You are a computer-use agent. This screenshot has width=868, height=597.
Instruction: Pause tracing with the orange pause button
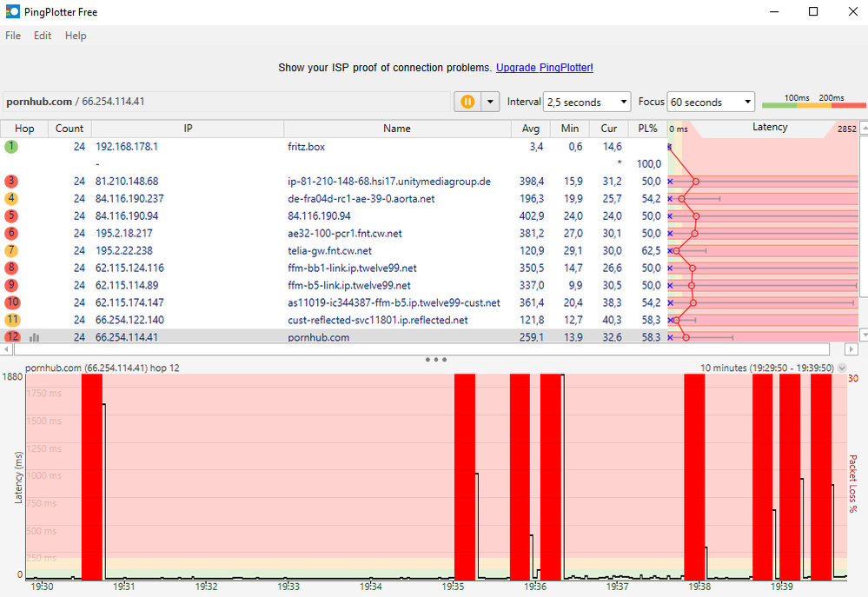[467, 102]
